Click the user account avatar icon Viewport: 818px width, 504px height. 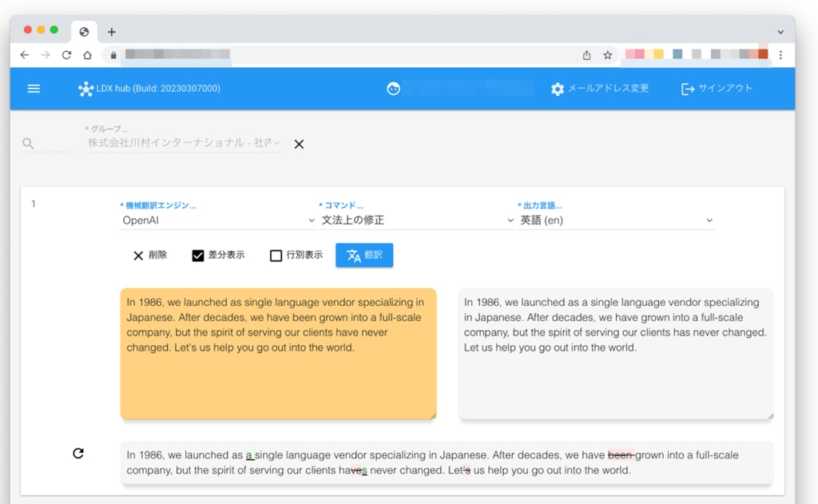[393, 89]
